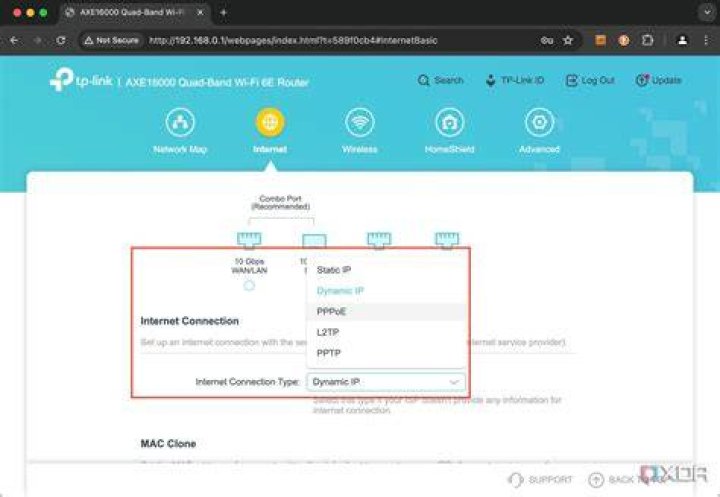
Task: Click the Update firmware button
Action: tap(658, 80)
